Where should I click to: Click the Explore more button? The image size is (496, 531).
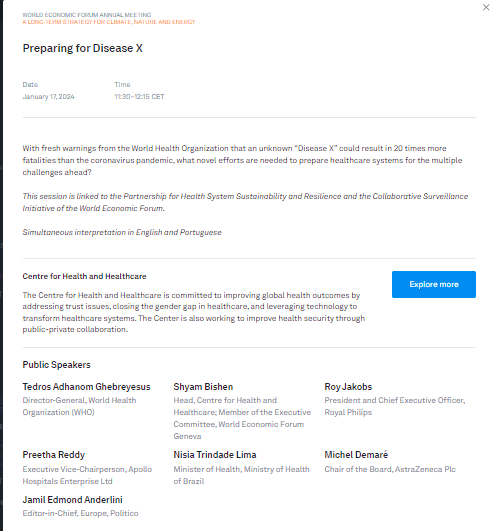434,284
